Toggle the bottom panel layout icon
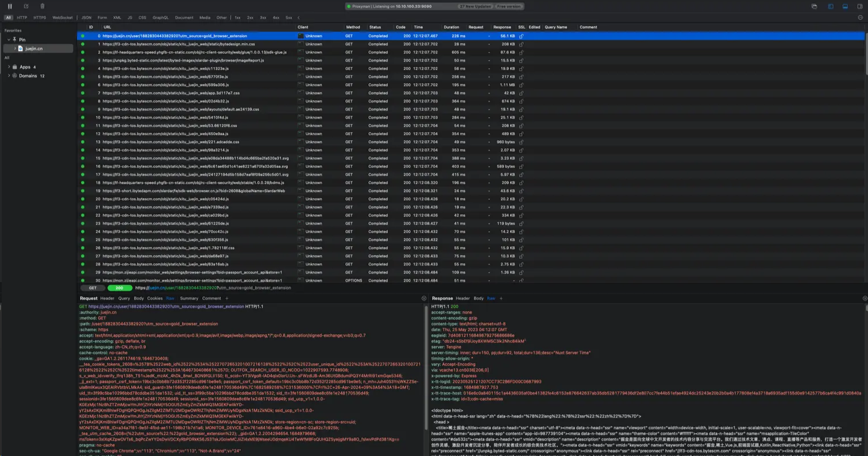Screen dimensions: 868x456 pyautogui.click(x=845, y=6)
